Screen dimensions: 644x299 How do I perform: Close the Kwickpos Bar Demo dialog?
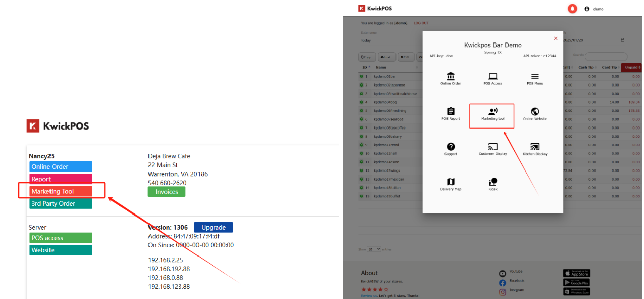click(x=556, y=38)
